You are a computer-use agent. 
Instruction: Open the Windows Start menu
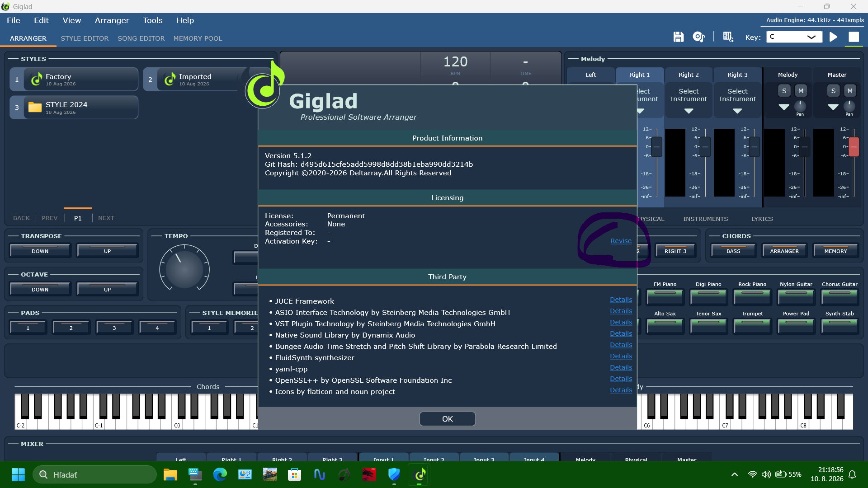point(18,474)
